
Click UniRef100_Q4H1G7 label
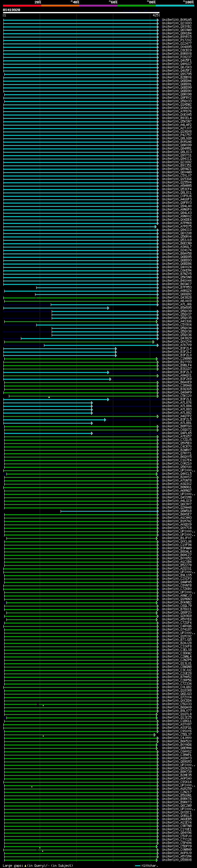(177, 64)
